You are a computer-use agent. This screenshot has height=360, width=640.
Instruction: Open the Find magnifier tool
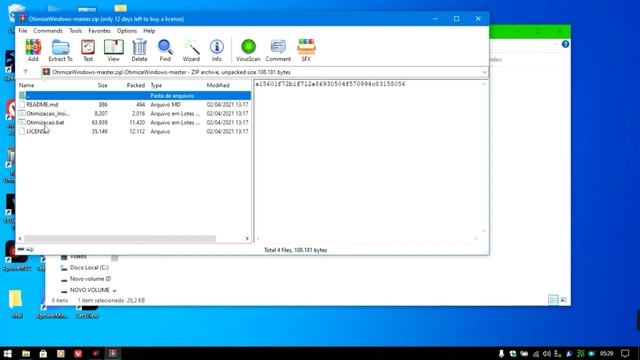pos(165,50)
